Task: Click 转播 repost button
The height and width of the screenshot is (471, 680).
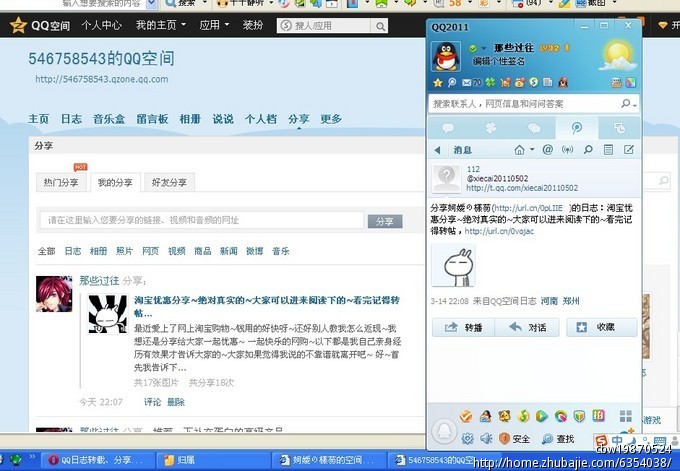Action: [463, 327]
